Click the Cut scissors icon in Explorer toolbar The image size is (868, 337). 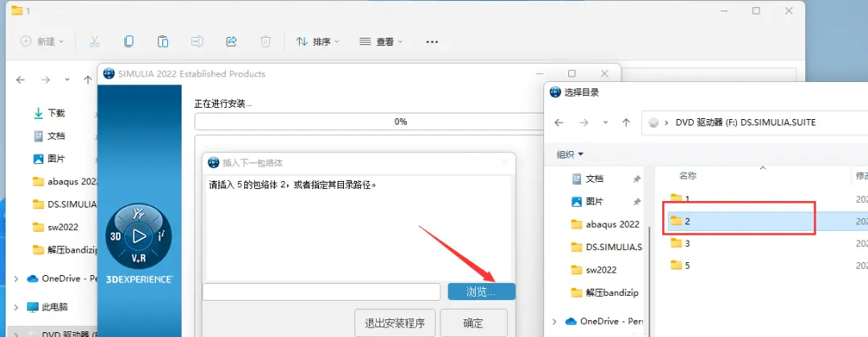coord(95,42)
